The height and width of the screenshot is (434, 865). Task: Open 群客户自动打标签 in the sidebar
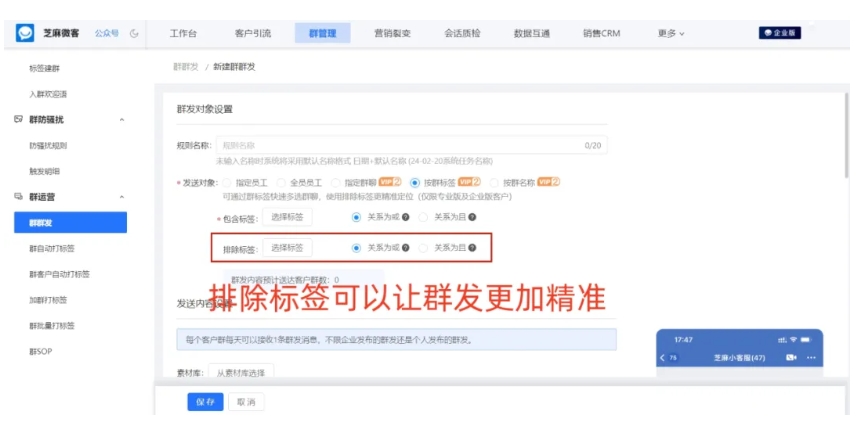tap(59, 274)
